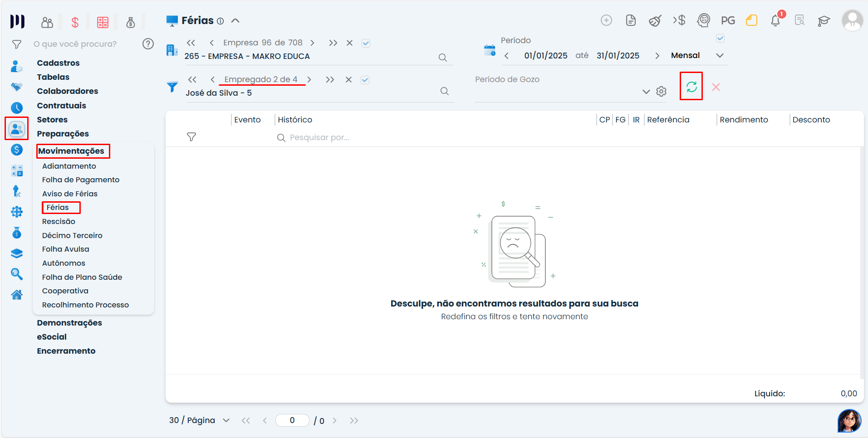Click the plus circle add icon
868x438 pixels.
point(606,20)
